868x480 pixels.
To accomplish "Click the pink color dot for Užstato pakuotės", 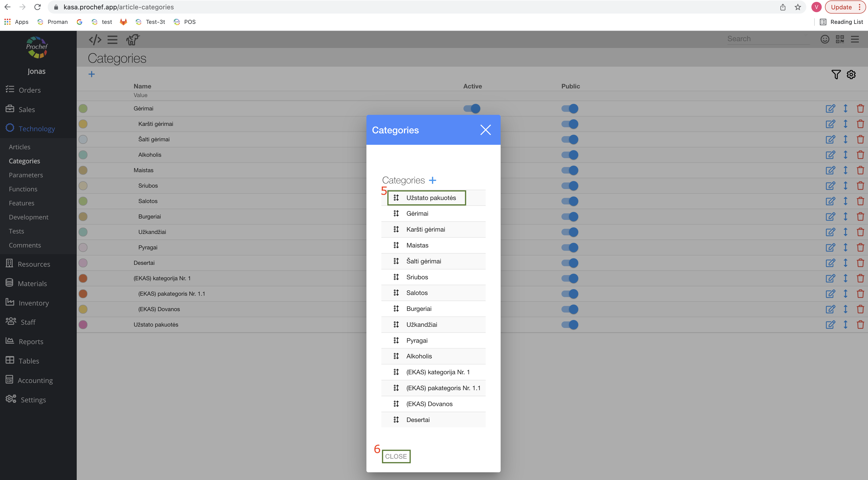I will point(83,325).
